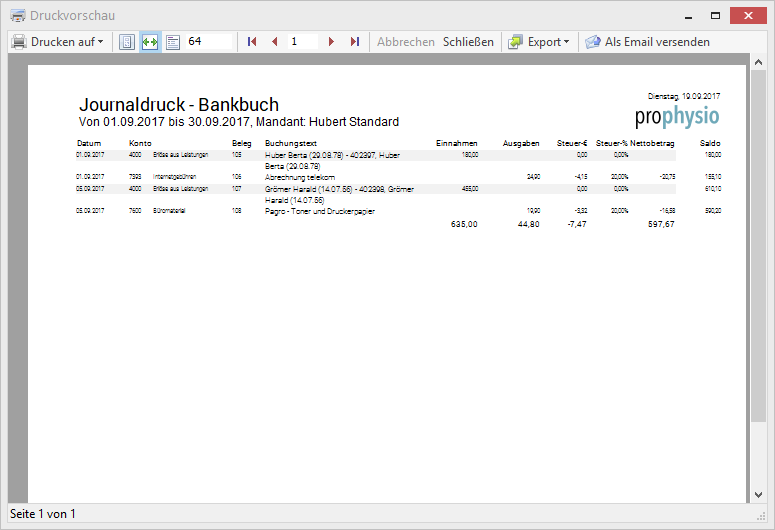The height and width of the screenshot is (530, 775).
Task: Jump to the first page
Action: point(252,42)
